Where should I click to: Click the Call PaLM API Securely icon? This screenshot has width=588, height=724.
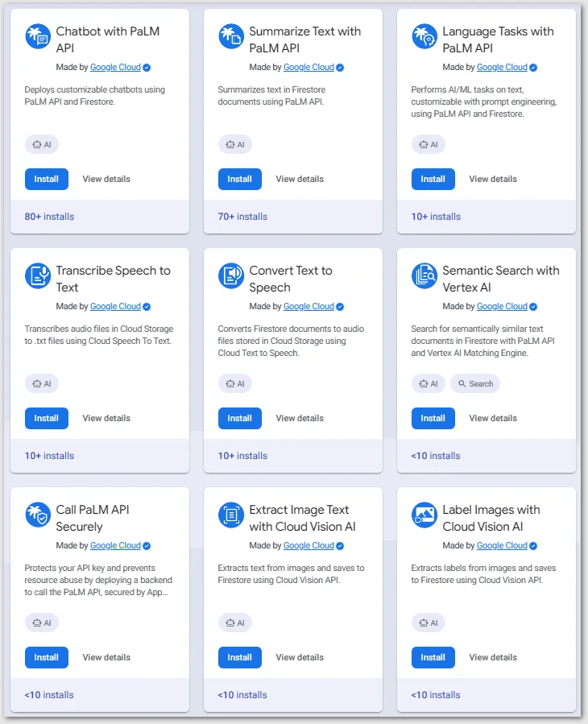click(38, 515)
